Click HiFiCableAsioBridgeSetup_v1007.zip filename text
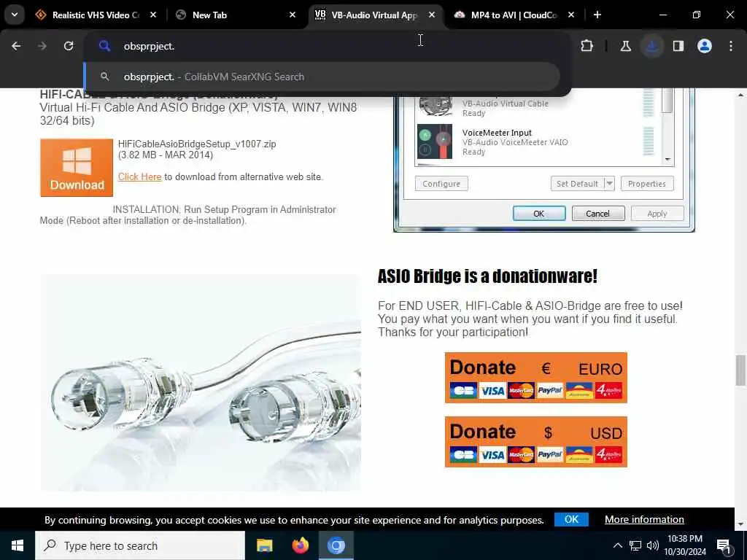This screenshot has width=747, height=560. pos(197,144)
